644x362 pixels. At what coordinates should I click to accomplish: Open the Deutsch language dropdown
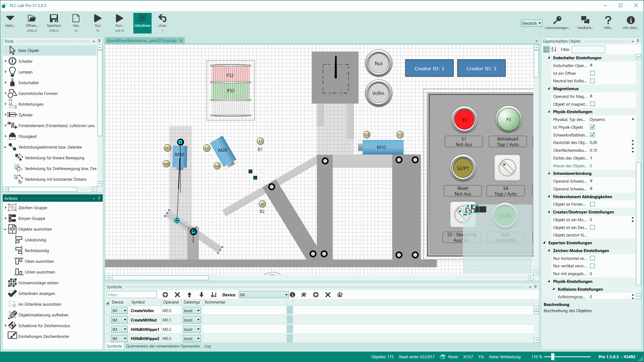pos(531,23)
